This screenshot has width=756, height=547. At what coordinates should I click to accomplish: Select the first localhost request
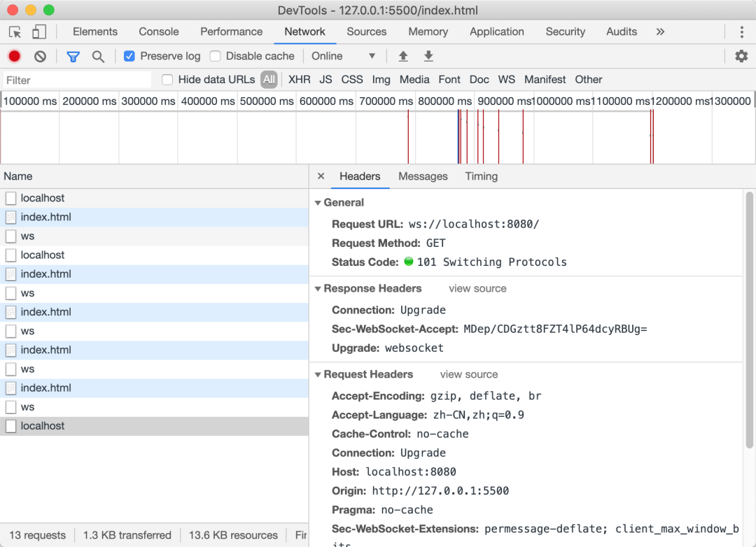pyautogui.click(x=154, y=198)
